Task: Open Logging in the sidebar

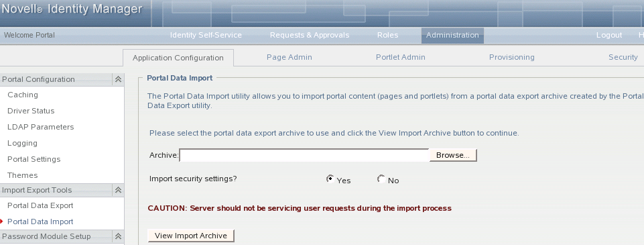Action: (x=22, y=143)
